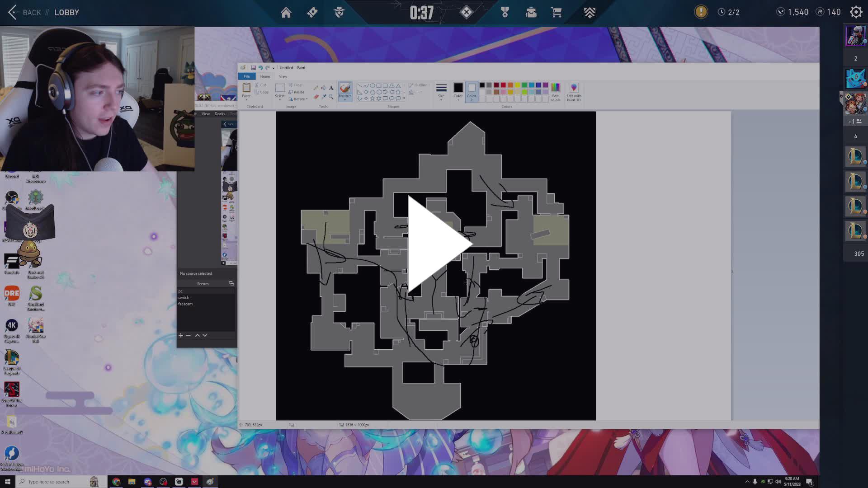Switch to the View tab in Paint
Screen dimensions: 868x488
[283, 76]
